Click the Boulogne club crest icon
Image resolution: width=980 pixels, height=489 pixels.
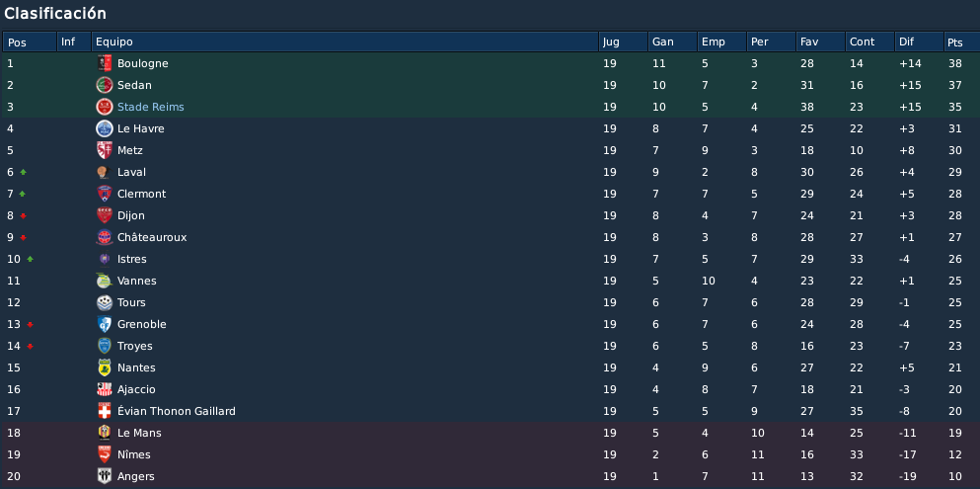105,63
